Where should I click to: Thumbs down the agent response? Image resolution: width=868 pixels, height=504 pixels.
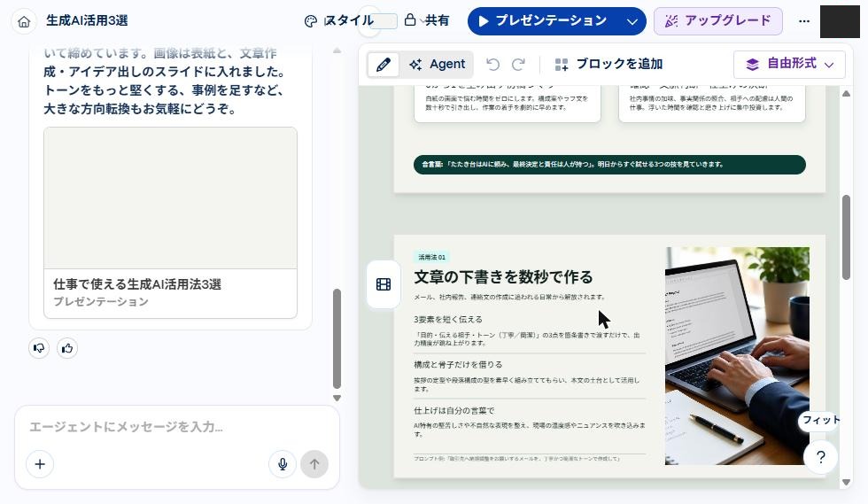point(39,348)
